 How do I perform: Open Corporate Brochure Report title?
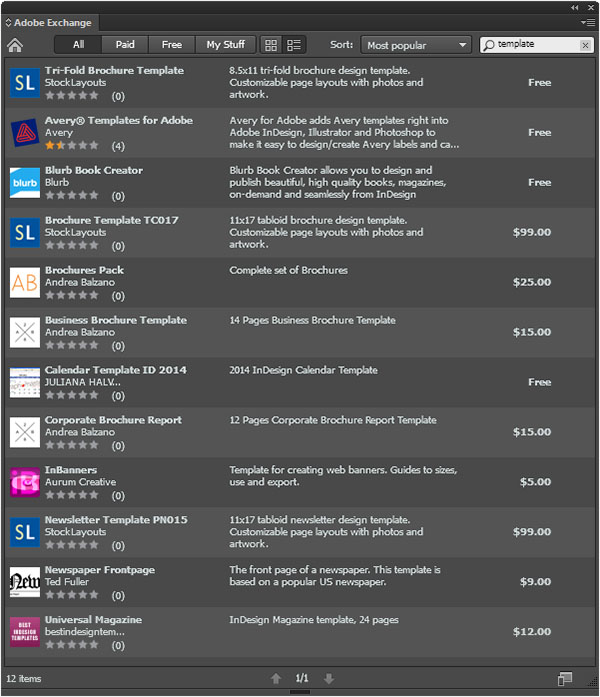113,420
